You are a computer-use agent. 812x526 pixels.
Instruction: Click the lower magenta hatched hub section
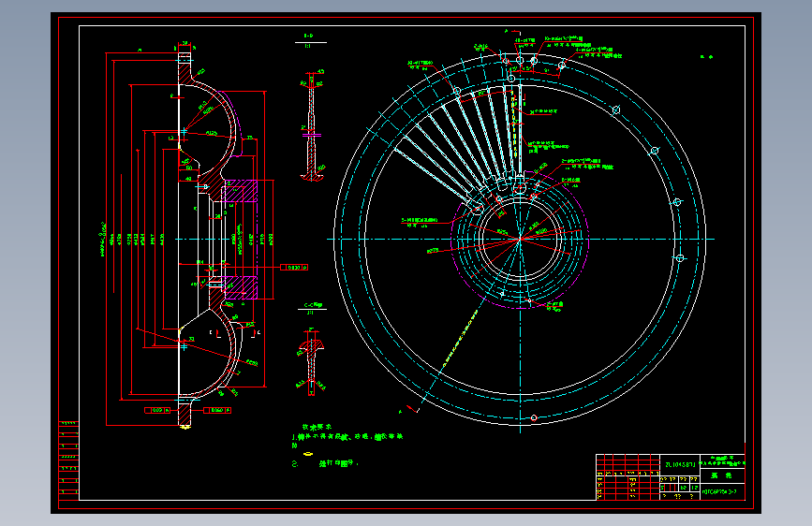coord(241,287)
